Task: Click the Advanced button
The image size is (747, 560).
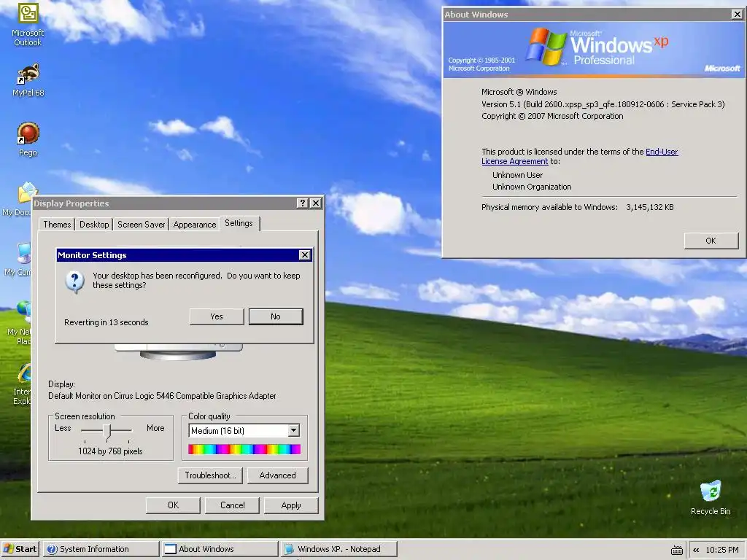Action: (277, 475)
